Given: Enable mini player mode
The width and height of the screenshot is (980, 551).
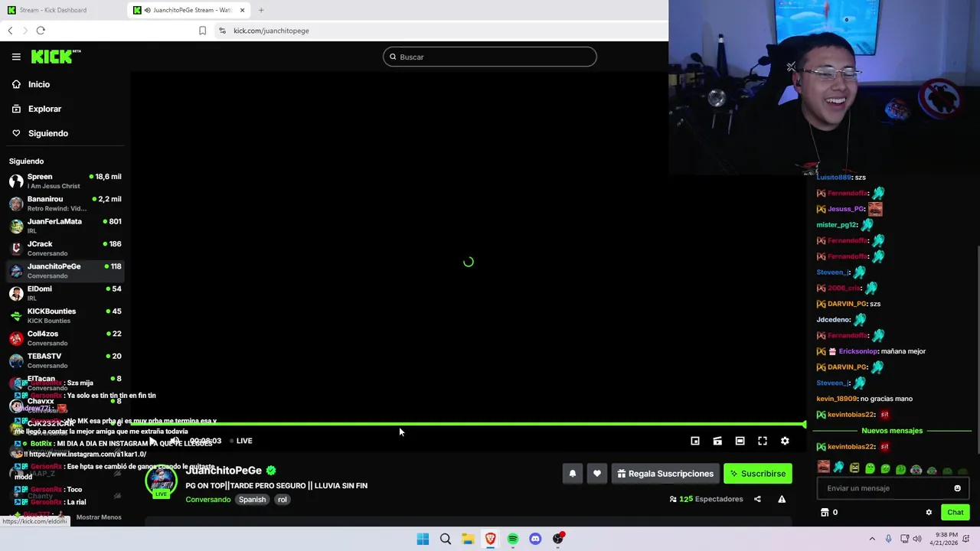Looking at the screenshot, I should (695, 441).
